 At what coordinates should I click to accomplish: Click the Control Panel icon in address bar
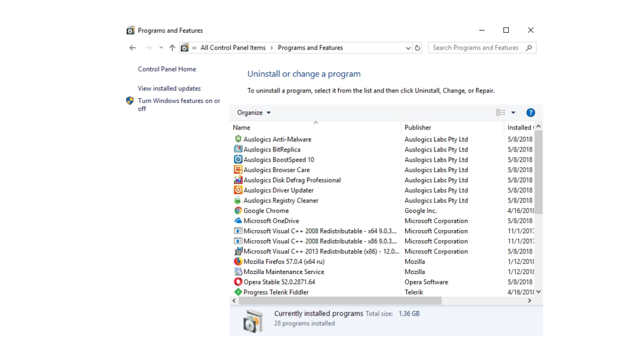pos(185,48)
